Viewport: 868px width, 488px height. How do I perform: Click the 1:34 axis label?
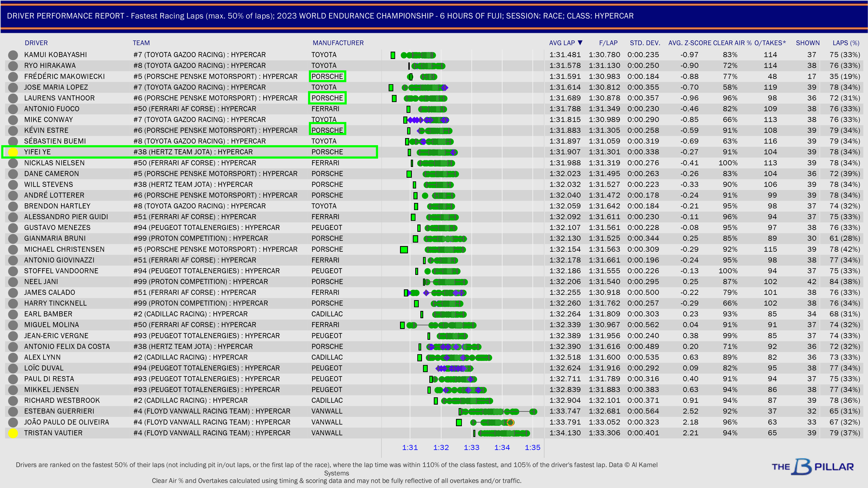(x=502, y=447)
